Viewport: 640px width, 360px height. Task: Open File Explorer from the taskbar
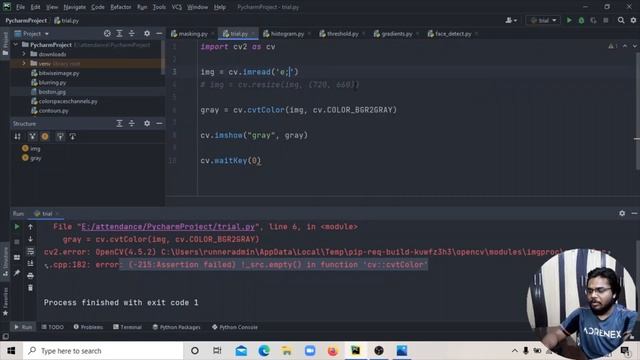(x=287, y=351)
